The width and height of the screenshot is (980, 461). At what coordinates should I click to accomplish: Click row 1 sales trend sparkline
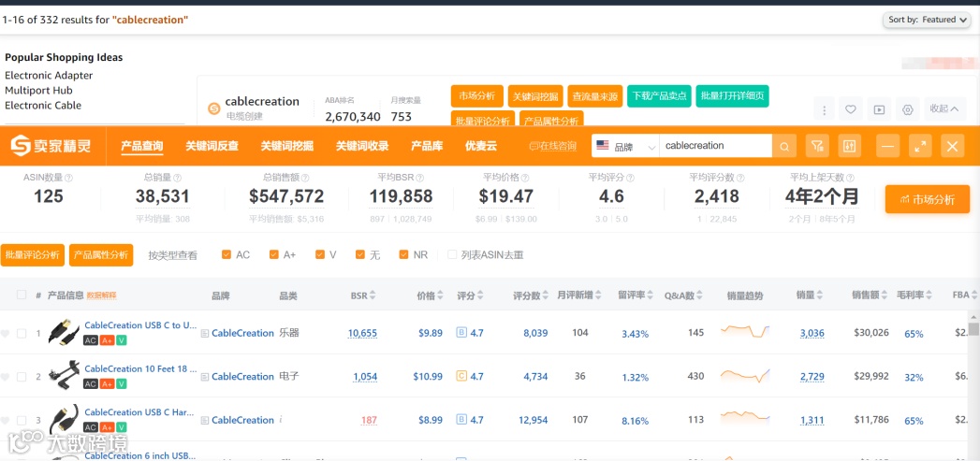click(745, 331)
